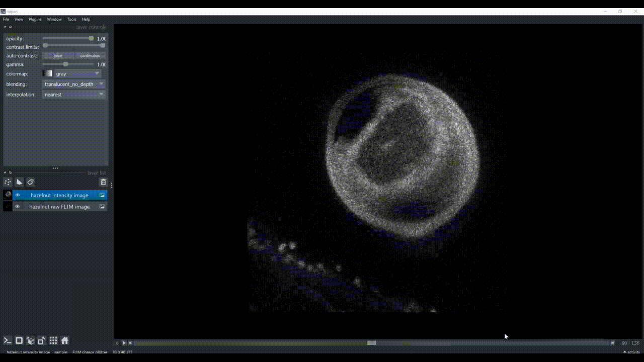
Task: Transpose the displayed dimensions
Action: [x=42, y=340]
